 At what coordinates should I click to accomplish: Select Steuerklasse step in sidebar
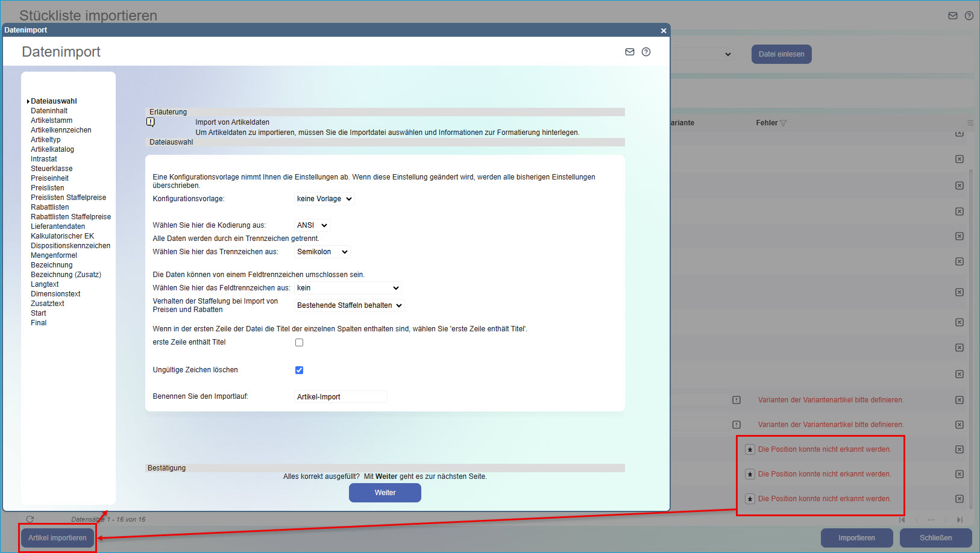(52, 169)
